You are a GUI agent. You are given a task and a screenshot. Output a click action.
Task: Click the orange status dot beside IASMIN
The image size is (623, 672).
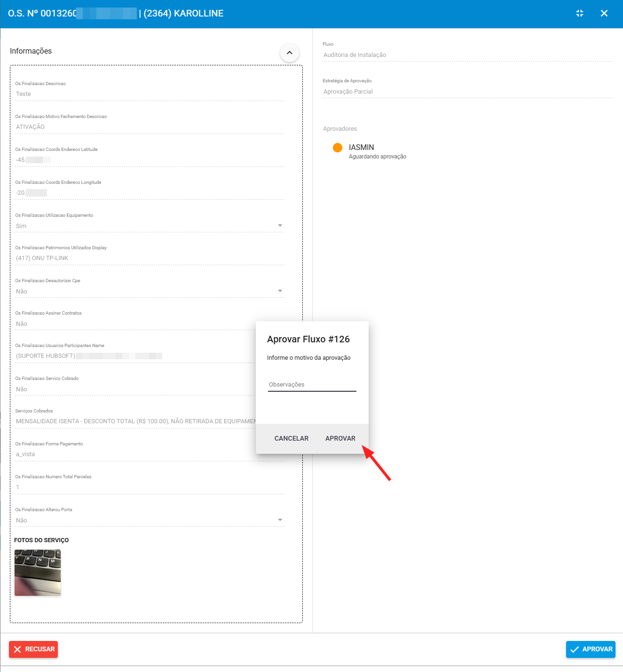pos(338,148)
